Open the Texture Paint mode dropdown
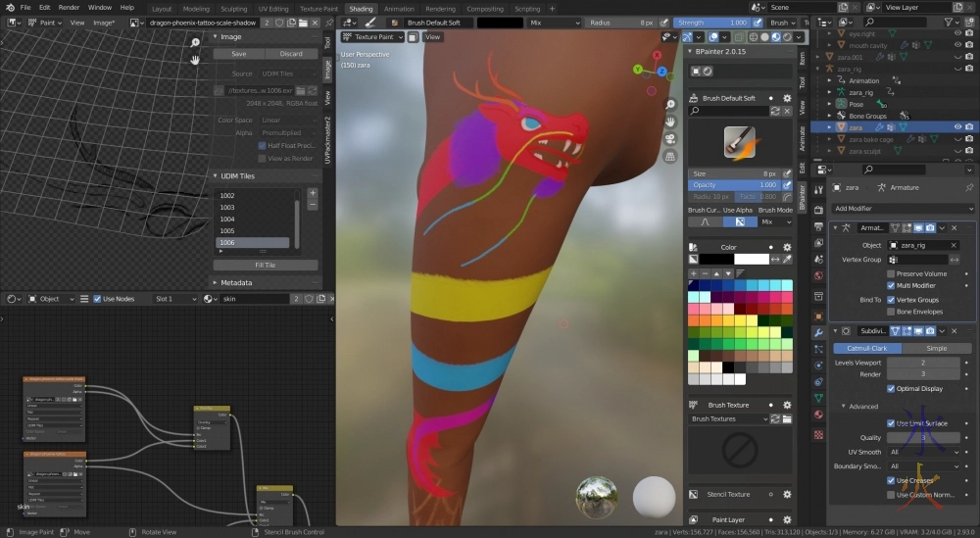The height and width of the screenshot is (538, 980). (x=372, y=37)
